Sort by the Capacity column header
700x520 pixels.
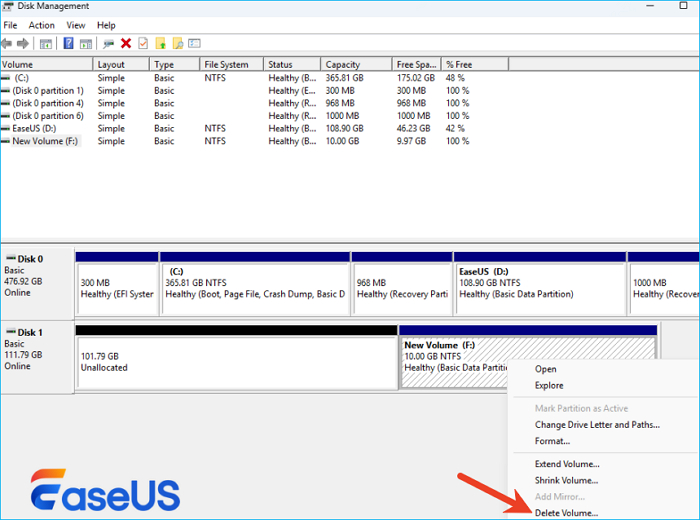pos(356,64)
